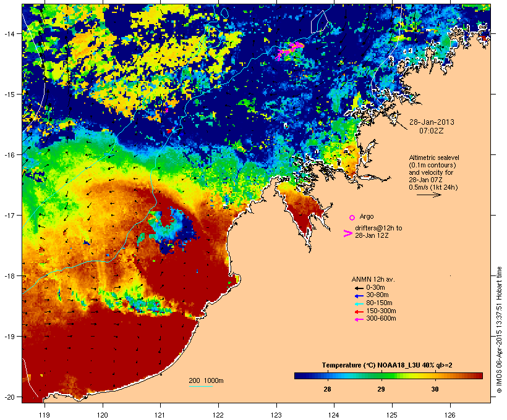
Task: Click the black 0-30m arrow in legend
Action: pos(359,288)
